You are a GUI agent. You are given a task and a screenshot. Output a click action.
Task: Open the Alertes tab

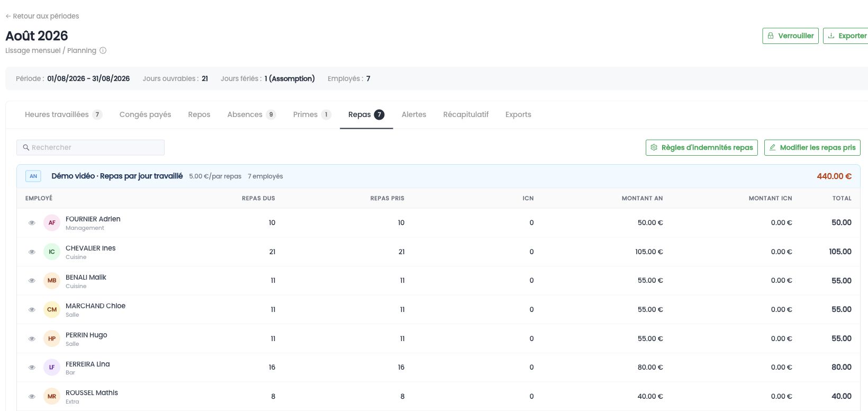click(x=414, y=114)
